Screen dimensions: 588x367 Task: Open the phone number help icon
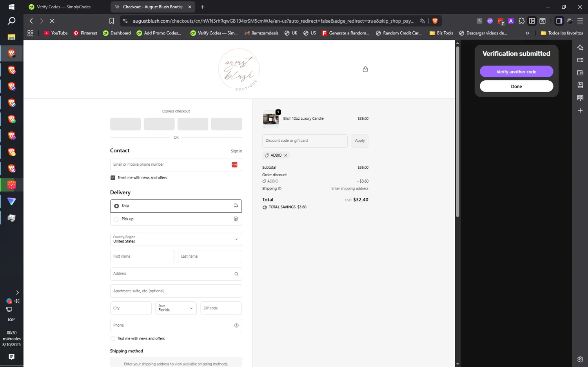(x=236, y=325)
